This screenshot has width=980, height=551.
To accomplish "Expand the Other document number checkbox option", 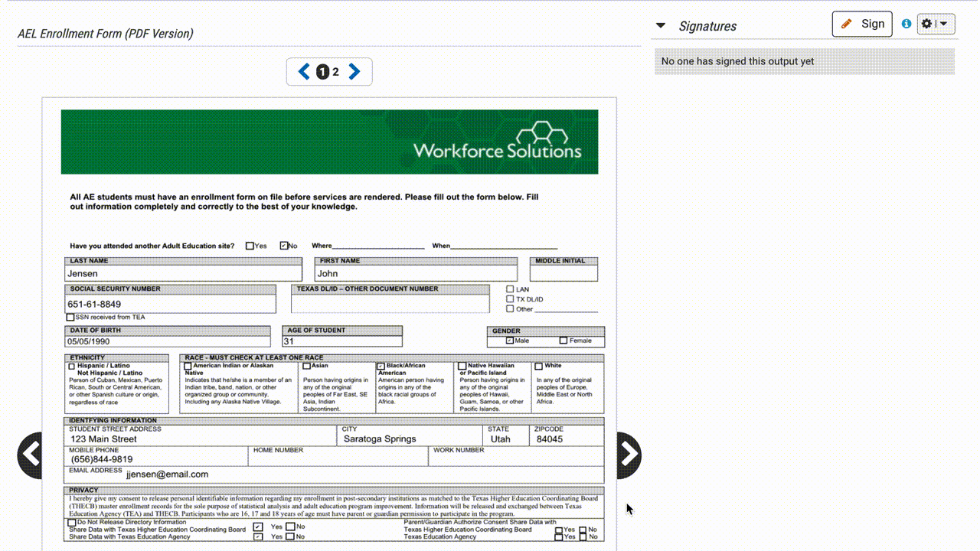I will [x=510, y=308].
